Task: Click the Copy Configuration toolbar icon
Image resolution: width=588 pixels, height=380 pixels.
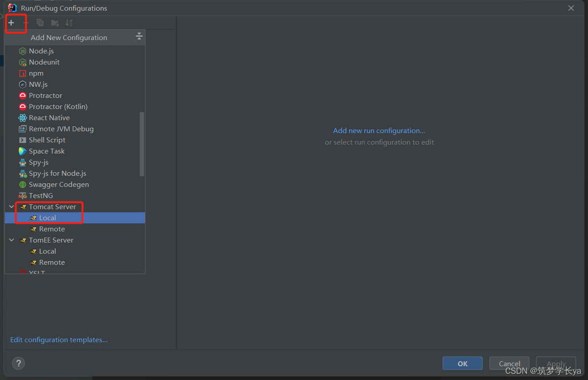Action: 40,23
